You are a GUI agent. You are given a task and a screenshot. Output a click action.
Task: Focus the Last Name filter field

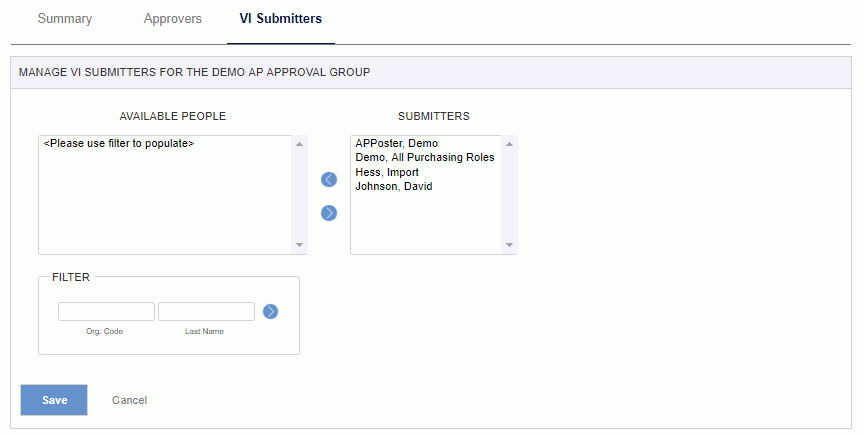206,312
